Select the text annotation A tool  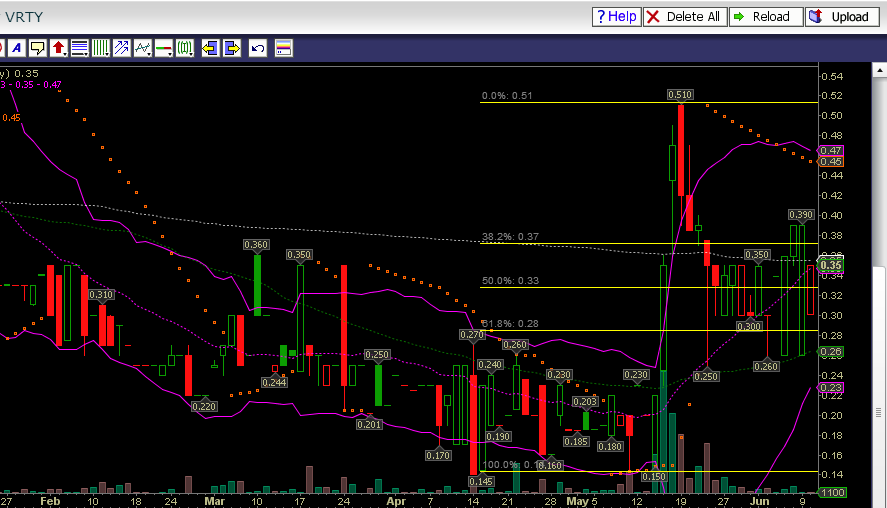tap(17, 48)
